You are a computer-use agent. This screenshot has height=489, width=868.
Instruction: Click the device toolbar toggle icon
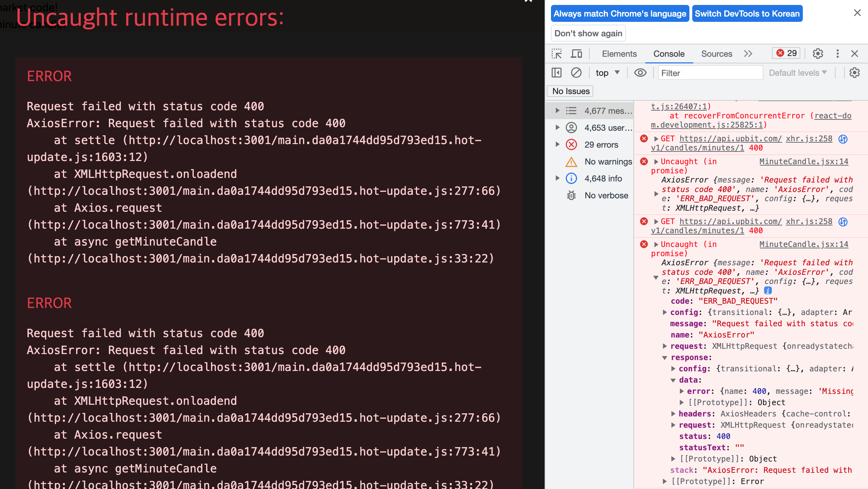point(576,53)
